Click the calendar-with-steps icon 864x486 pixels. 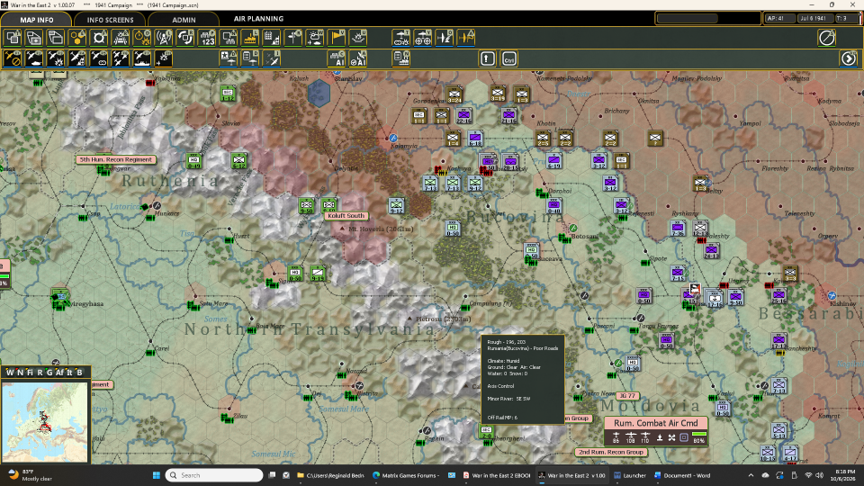(272, 38)
